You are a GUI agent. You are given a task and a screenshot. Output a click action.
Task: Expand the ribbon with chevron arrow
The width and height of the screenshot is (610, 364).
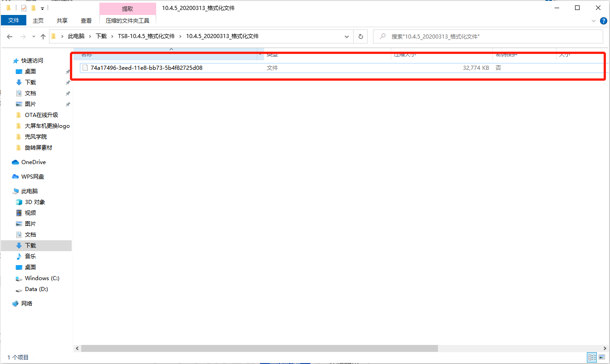pos(594,21)
